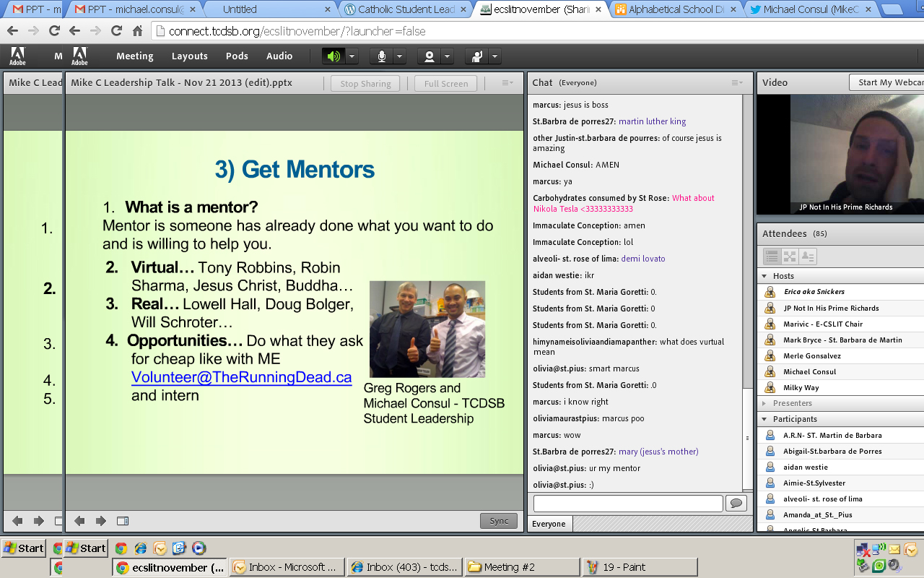The image size is (924, 578).
Task: Click the Volunteer@TheRunningDead.ca email link
Action: click(x=241, y=377)
